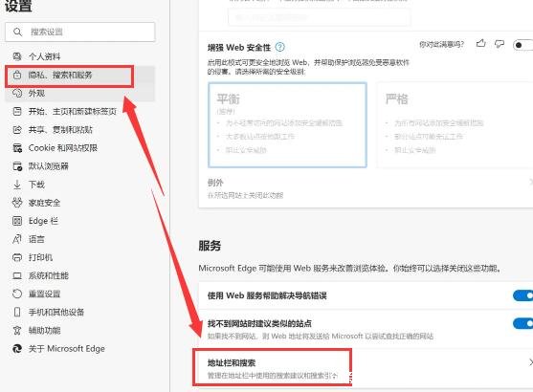Image resolution: width=533 pixels, height=392 pixels.
Task: Click the 下载 download arrow icon
Action: click(17, 185)
